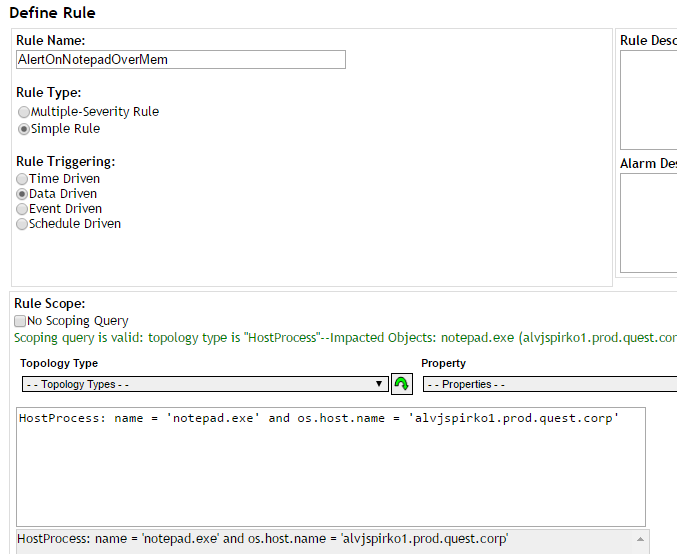Click the Rule Scope section heading
Viewport: 677px width, 554px height.
[50, 304]
